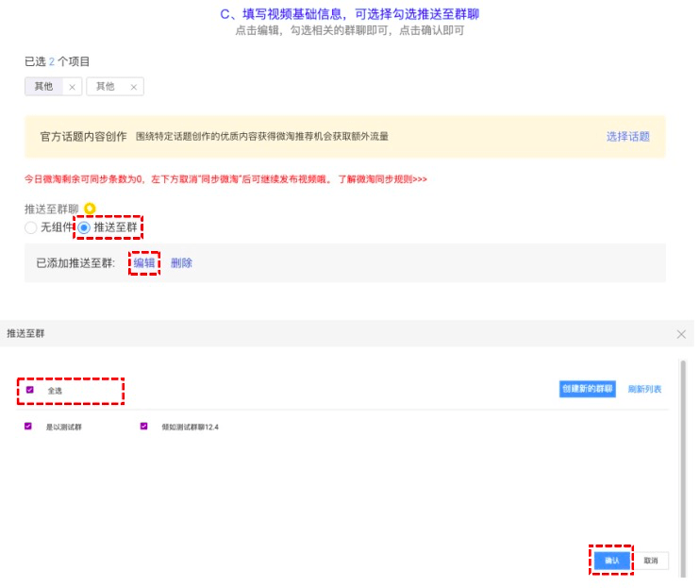Click the yellow hint icon beside 推送至群聊
Screen dimensions: 700x588
[x=90, y=209]
